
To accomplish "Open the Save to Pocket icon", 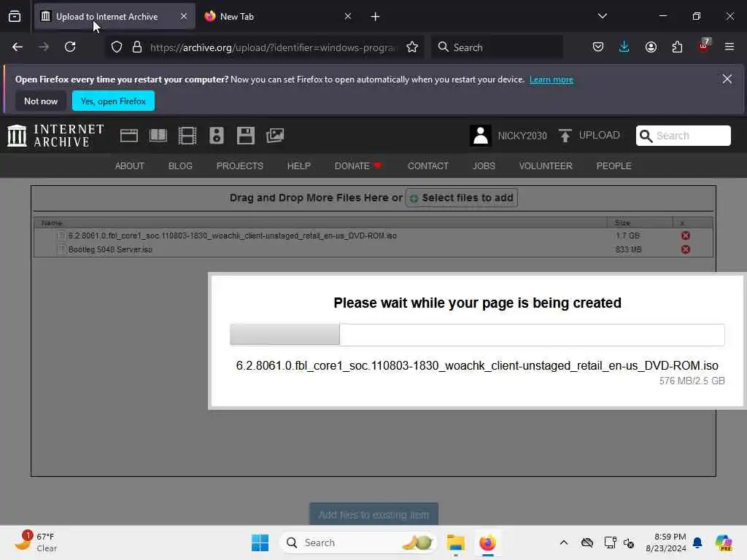I will coord(598,47).
